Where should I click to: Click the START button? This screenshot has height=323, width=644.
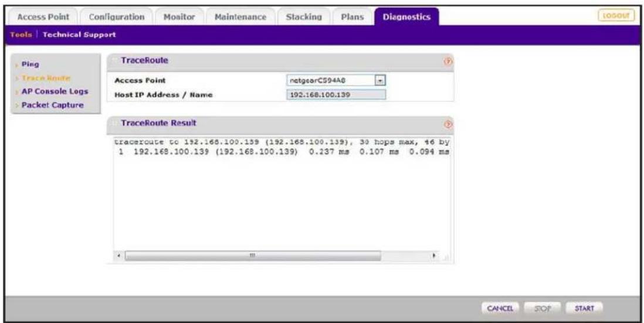[x=584, y=308]
